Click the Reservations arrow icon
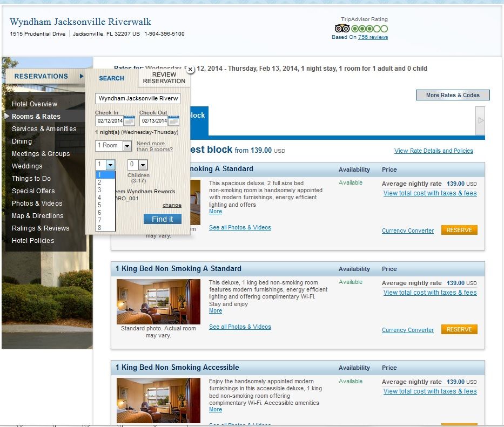 (82, 76)
